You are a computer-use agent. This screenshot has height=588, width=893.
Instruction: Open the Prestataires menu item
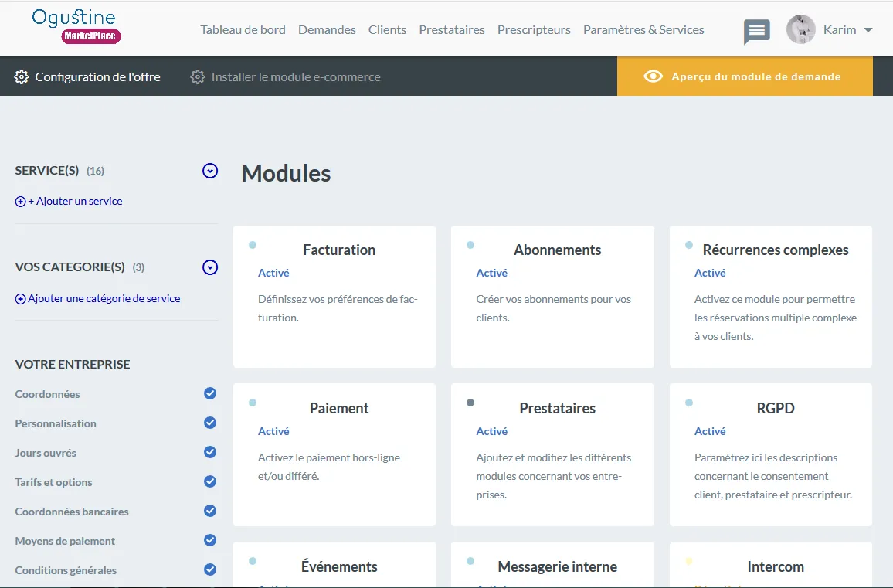coord(452,30)
